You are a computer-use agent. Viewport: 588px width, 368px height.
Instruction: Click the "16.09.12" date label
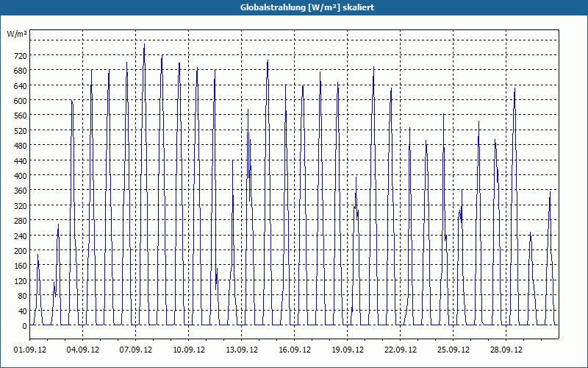tap(295, 350)
